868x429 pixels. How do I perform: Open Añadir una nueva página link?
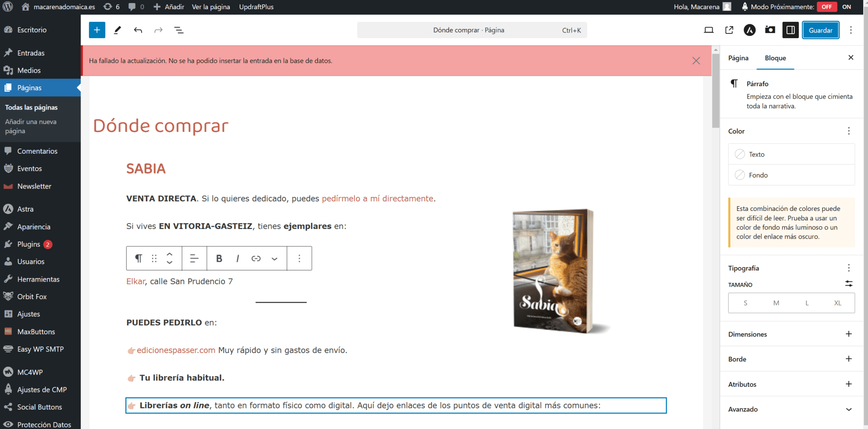coord(31,126)
